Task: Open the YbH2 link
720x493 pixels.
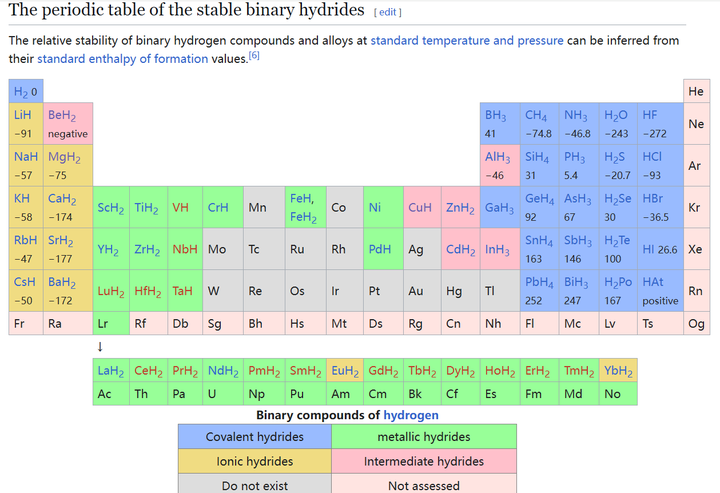Action: pos(618,371)
